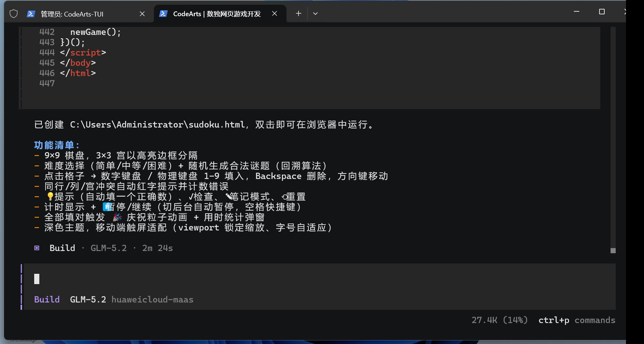Image resolution: width=644 pixels, height=344 pixels.
Task: Click the purple Build status square icon
Action: [37, 248]
